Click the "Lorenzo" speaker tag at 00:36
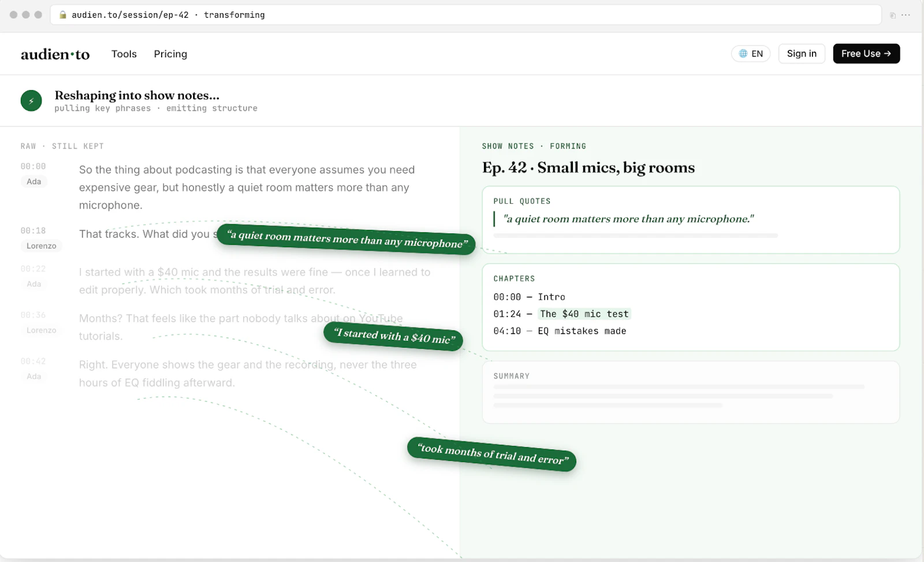The height and width of the screenshot is (562, 924). click(x=42, y=330)
